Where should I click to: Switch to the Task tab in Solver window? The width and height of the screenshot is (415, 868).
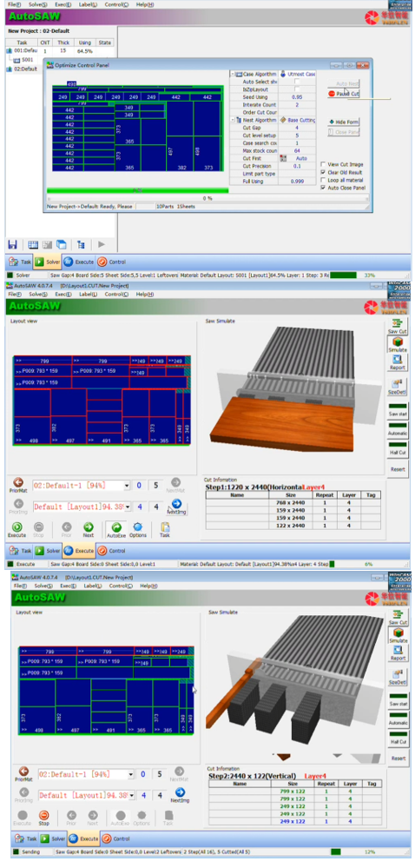(19, 262)
